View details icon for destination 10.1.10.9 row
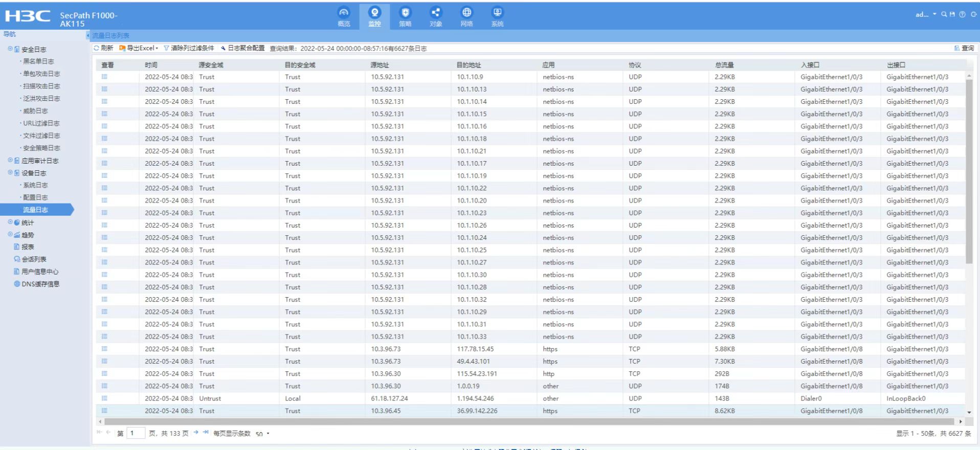980x450 pixels. pos(104,77)
